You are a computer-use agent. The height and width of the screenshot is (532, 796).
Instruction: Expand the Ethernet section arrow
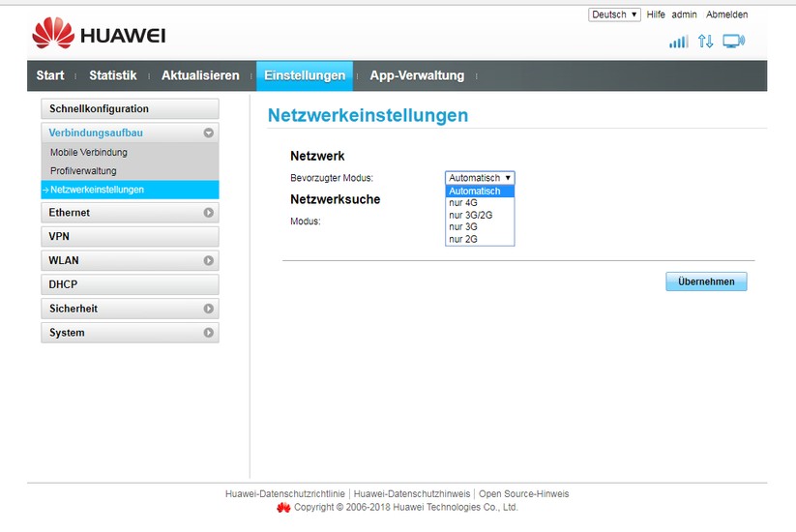[208, 213]
